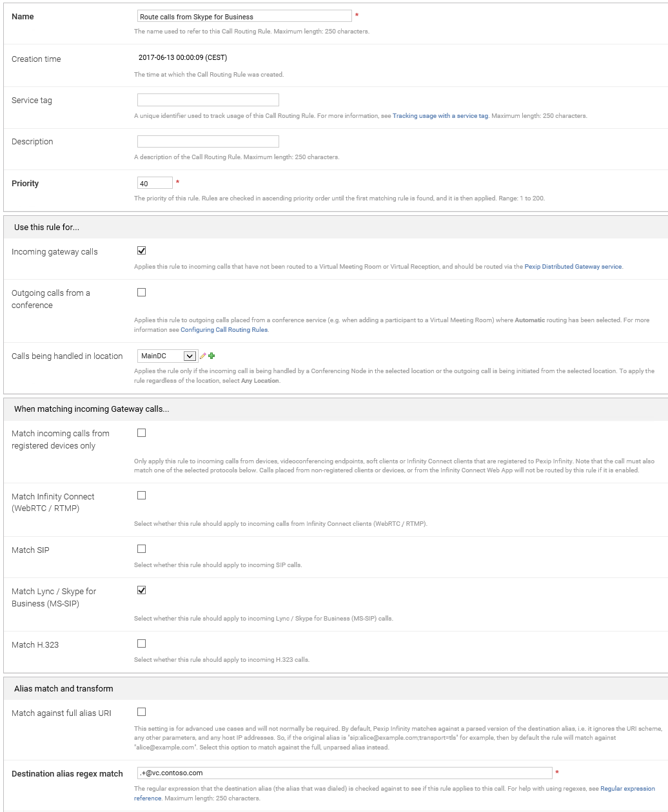Click the Description text field

pyautogui.click(x=208, y=141)
